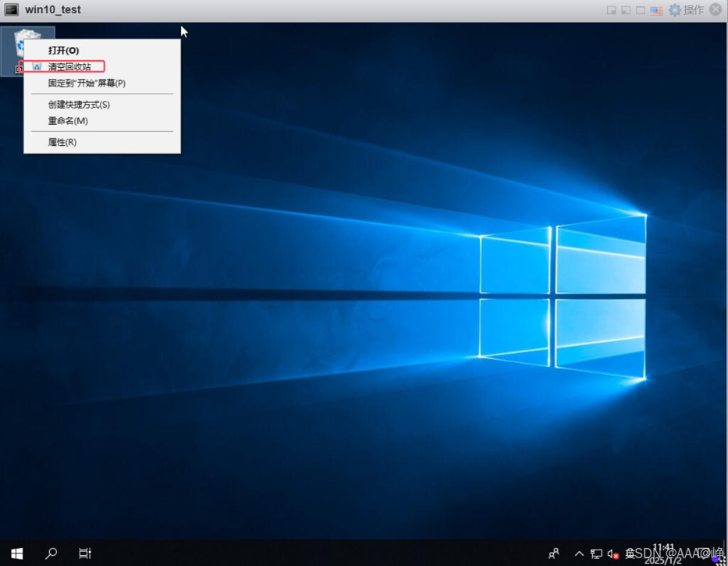Click the first small window-size icon in the title bar

(612, 10)
